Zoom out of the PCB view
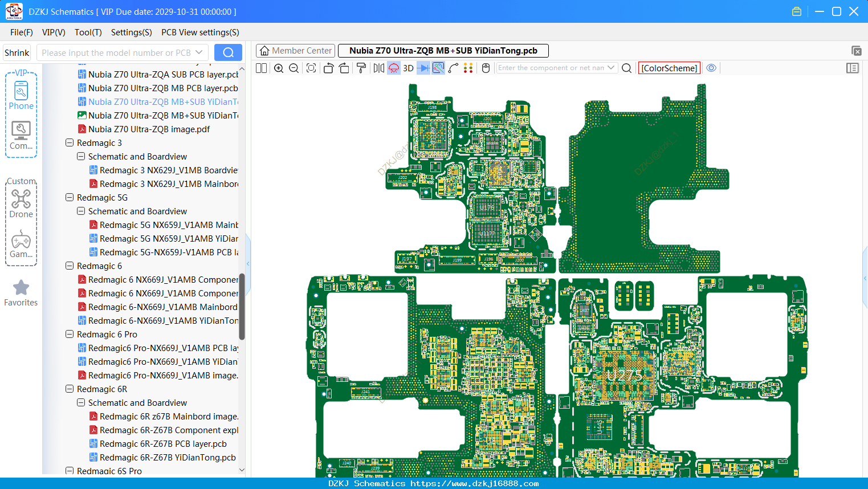868x489 pixels. click(294, 68)
